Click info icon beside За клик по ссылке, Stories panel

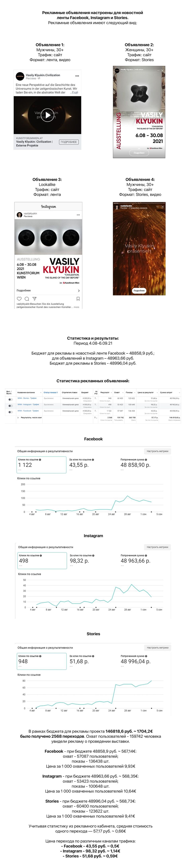(x=93, y=656)
